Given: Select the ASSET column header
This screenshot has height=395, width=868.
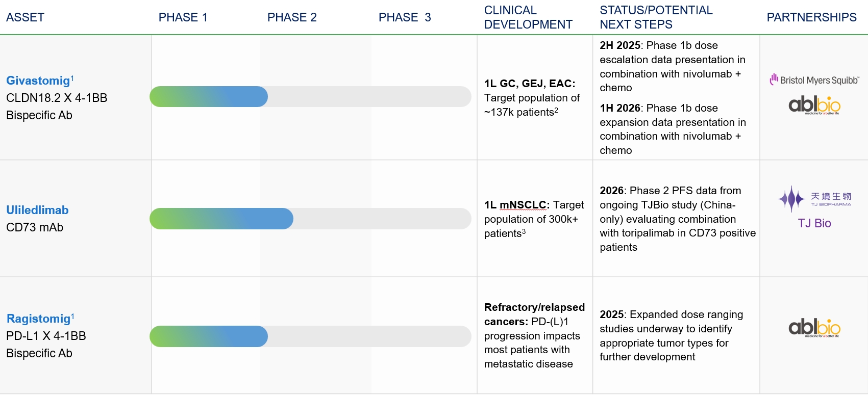Looking at the screenshot, I should pyautogui.click(x=26, y=17).
